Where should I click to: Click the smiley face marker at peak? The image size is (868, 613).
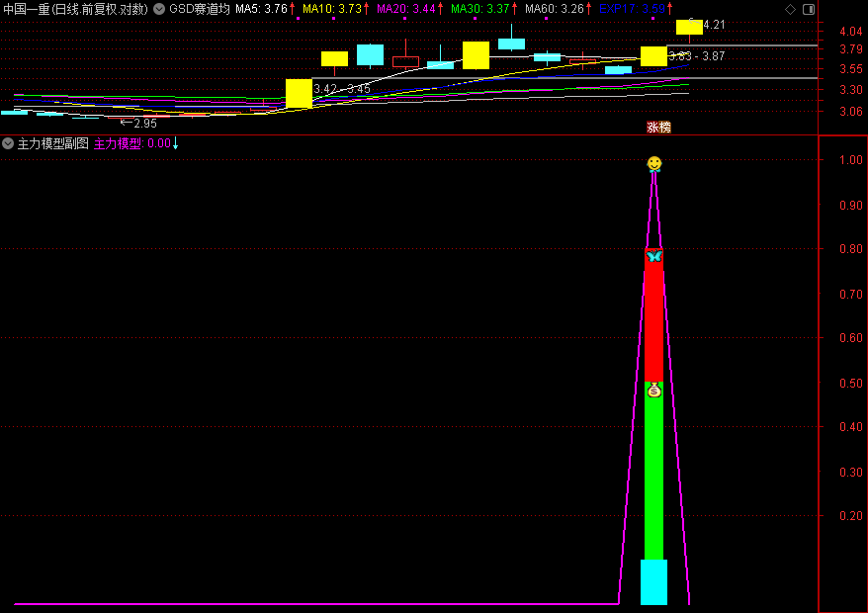653,163
